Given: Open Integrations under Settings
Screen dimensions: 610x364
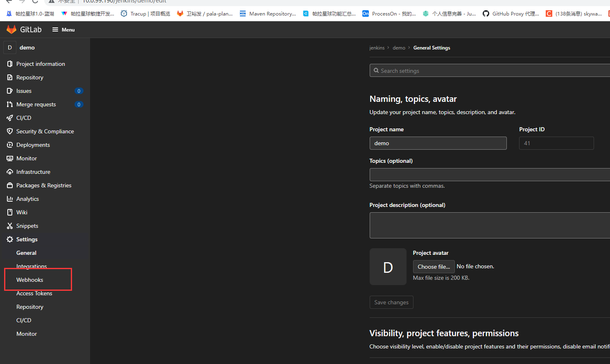Looking at the screenshot, I should (32, 266).
